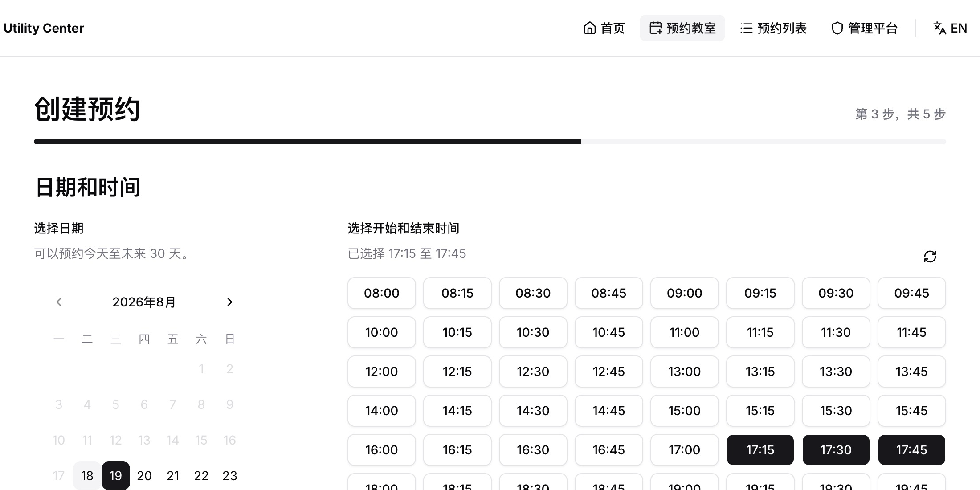Image resolution: width=980 pixels, height=490 pixels.
Task: Click the booking step progress bar
Action: (x=490, y=142)
